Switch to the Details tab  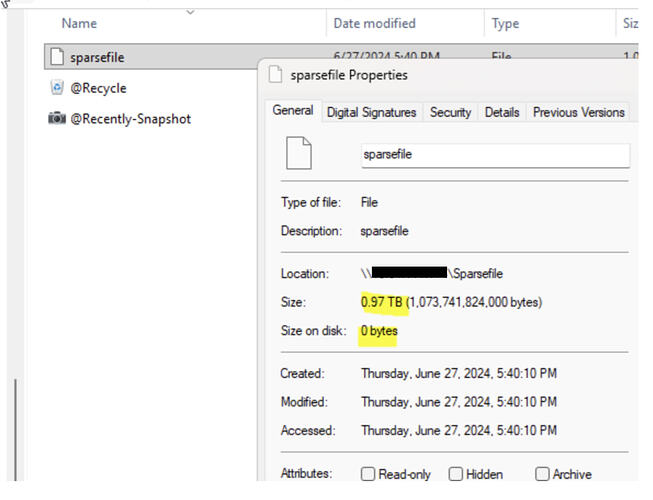(x=501, y=113)
